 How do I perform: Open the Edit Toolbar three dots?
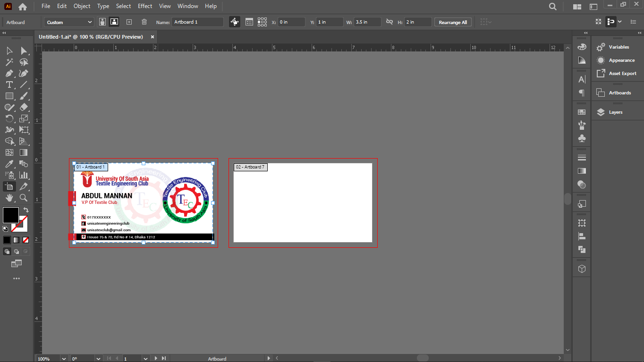coord(17,278)
